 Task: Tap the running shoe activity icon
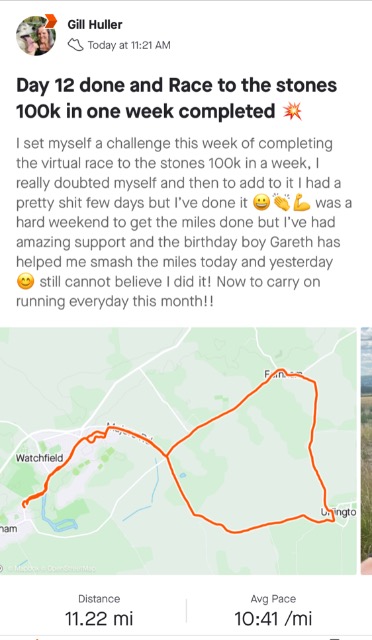click(x=75, y=45)
